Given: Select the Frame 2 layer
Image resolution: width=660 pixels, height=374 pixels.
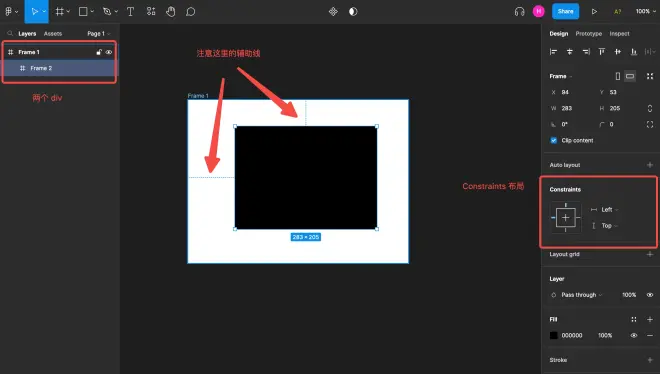Looking at the screenshot, I should (x=59, y=68).
